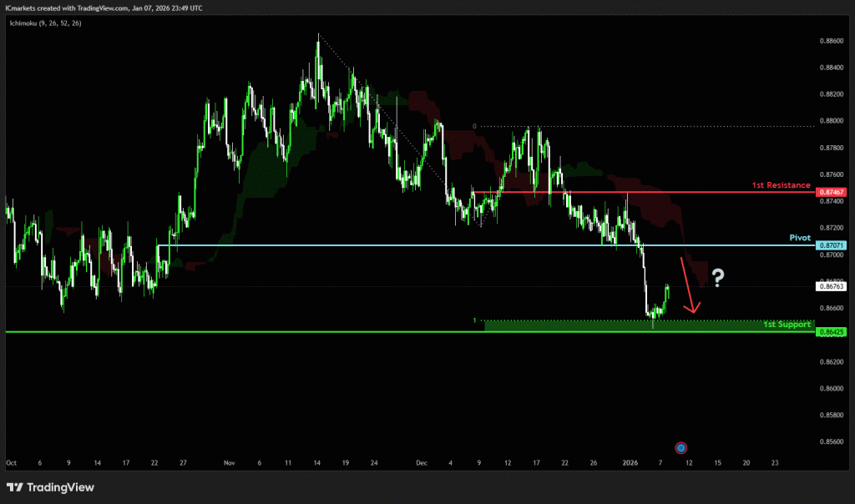Image resolution: width=855 pixels, height=504 pixels.
Task: Click the blue 0.87071 price tag
Action: click(832, 245)
